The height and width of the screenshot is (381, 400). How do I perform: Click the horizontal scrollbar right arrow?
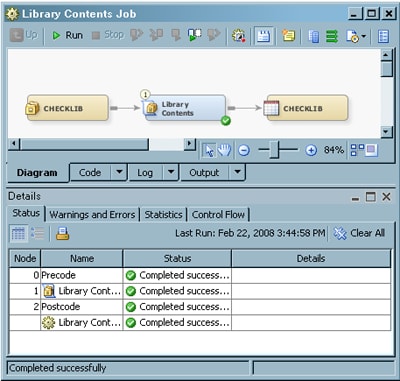point(189,144)
